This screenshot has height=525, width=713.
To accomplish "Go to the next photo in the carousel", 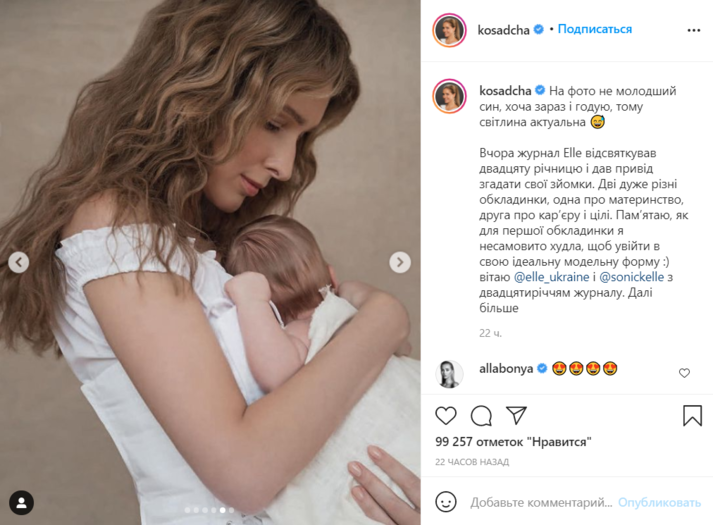I will pos(400,262).
